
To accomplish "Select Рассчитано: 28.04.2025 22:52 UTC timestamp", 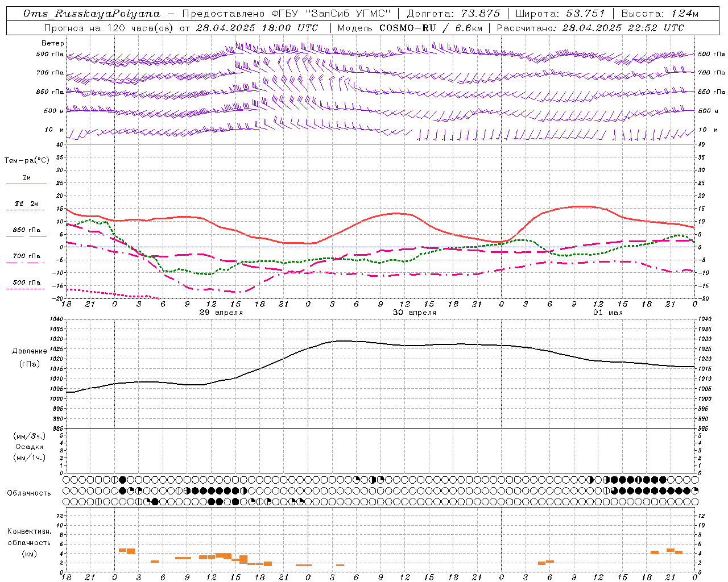I will point(591,28).
